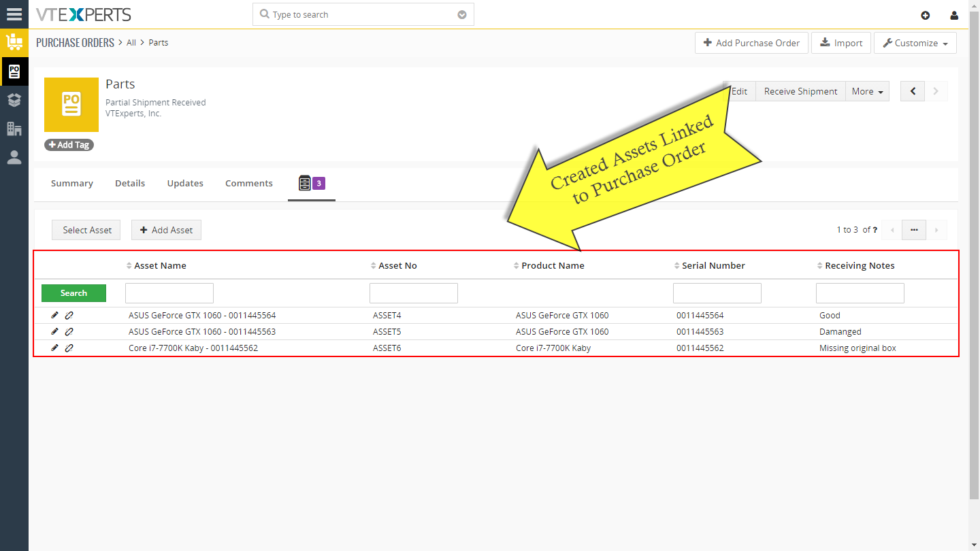Open asset Core i7-7700K Kaby - 0011445562
The width and height of the screenshot is (980, 551).
[193, 348]
